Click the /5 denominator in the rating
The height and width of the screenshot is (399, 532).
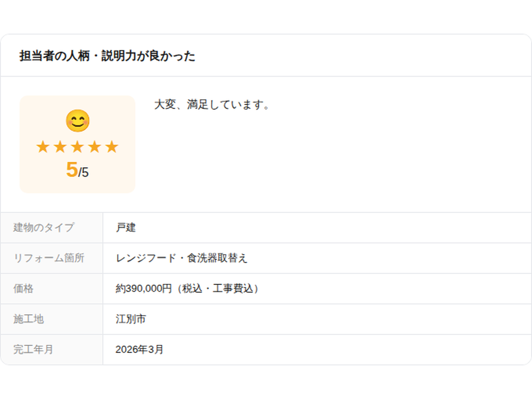84,172
